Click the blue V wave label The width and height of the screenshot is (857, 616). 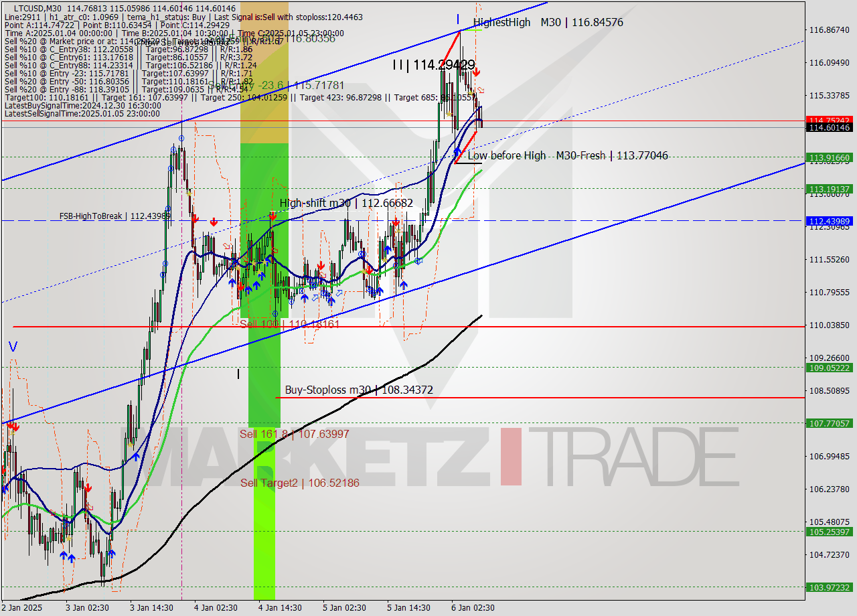click(13, 347)
